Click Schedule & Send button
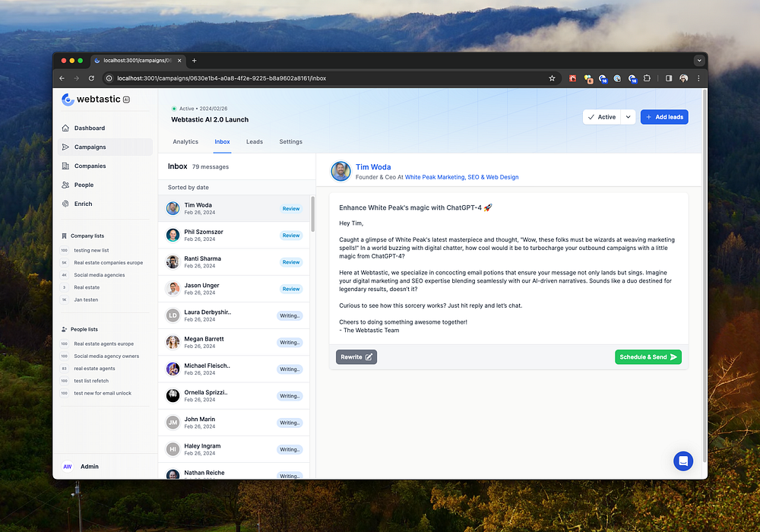760x532 pixels. 648,357
